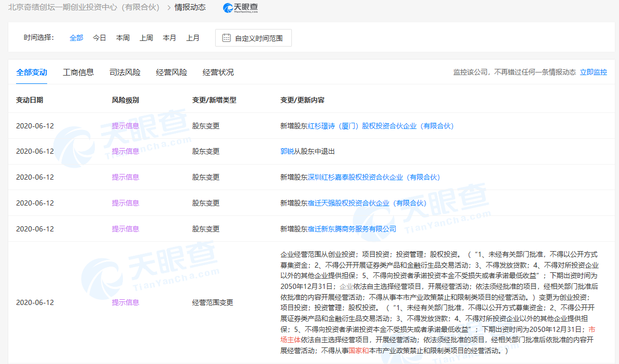The image size is (619, 364).
Task: Open the 工商信息 tab
Action: (x=78, y=72)
